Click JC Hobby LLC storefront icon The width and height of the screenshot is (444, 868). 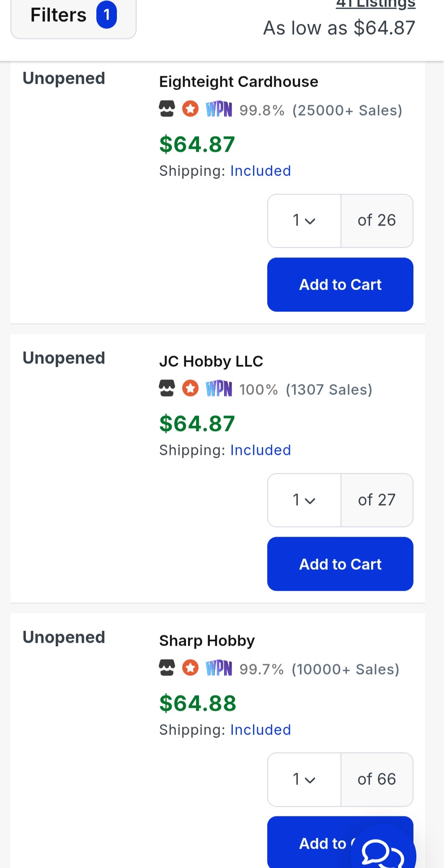[167, 388]
